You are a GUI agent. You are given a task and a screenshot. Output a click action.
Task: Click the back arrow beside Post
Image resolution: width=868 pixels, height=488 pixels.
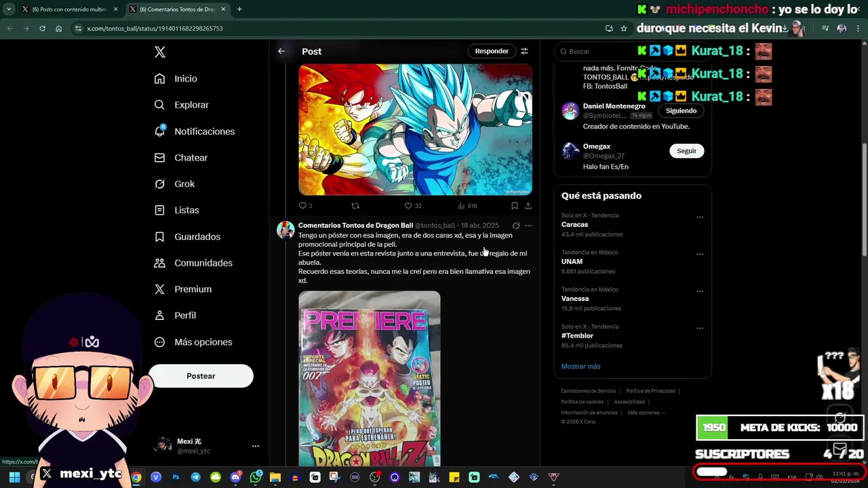pos(281,51)
